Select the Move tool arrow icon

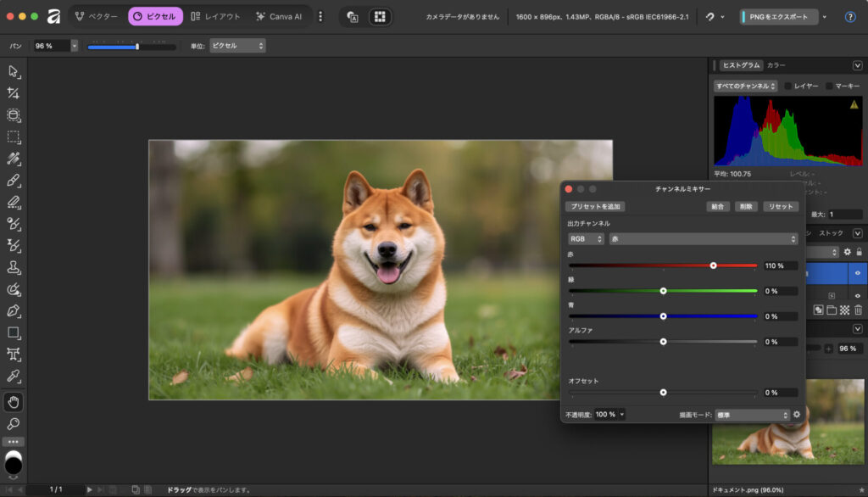(14, 71)
